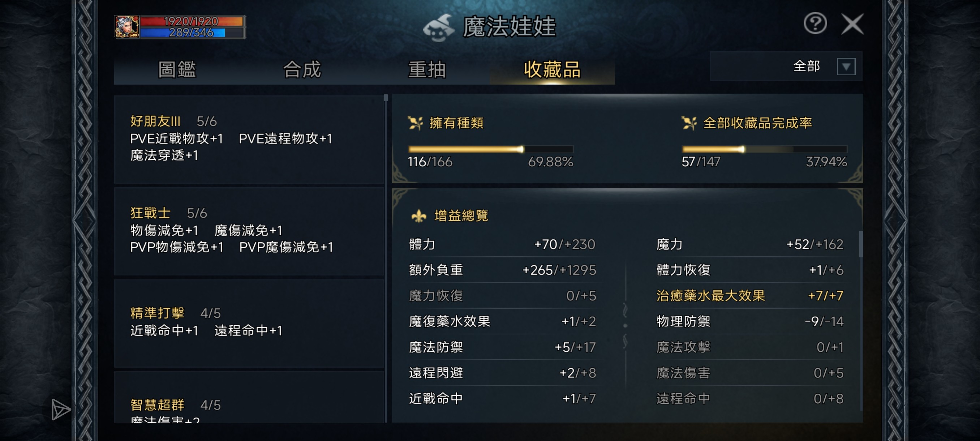The image size is (980, 441).
Task: Select the 好朋友III collection entry
Action: (x=249, y=139)
